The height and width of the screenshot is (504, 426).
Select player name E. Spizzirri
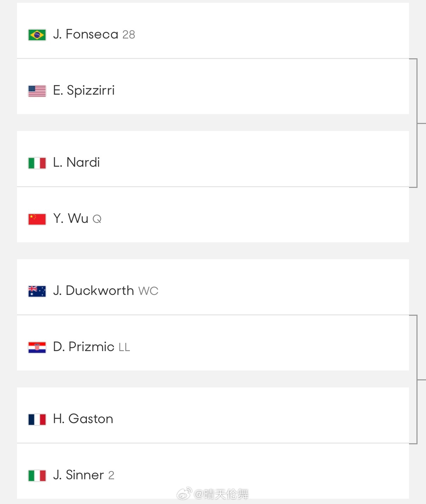coord(84,90)
